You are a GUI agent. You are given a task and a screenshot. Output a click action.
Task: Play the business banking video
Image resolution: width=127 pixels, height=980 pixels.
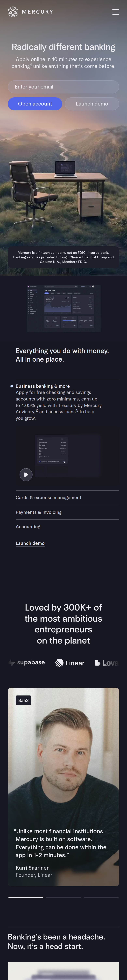click(26, 474)
